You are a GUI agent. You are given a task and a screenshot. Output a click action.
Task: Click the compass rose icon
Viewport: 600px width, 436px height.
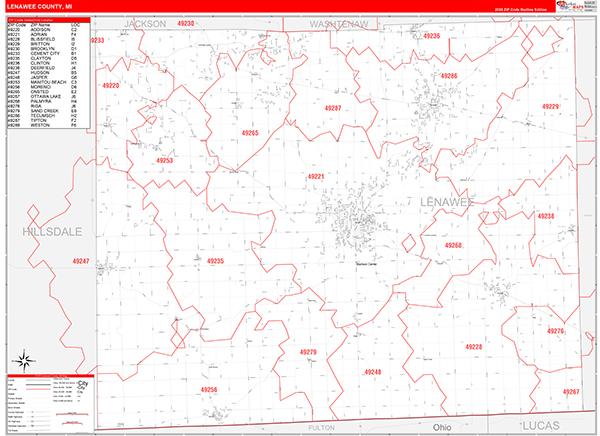coord(24,361)
